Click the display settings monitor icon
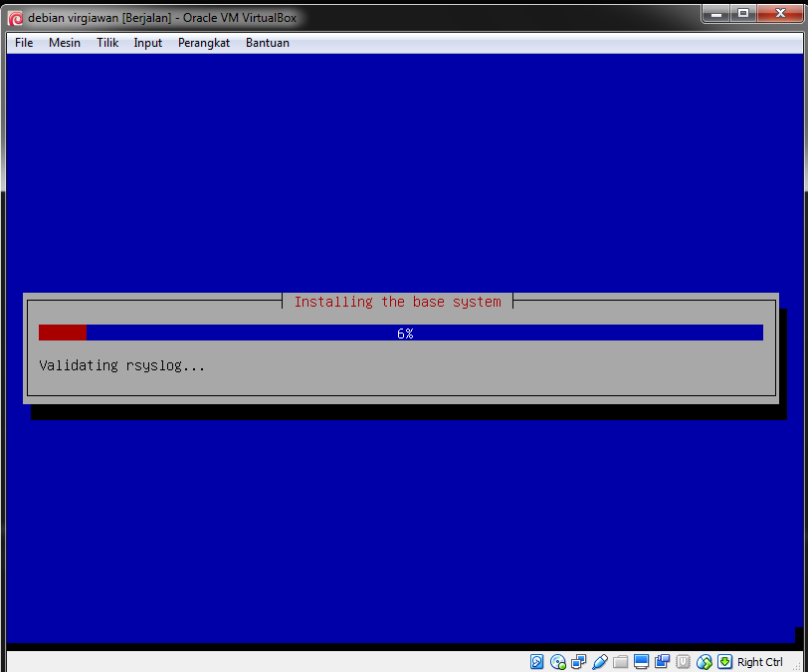 pos(641,662)
